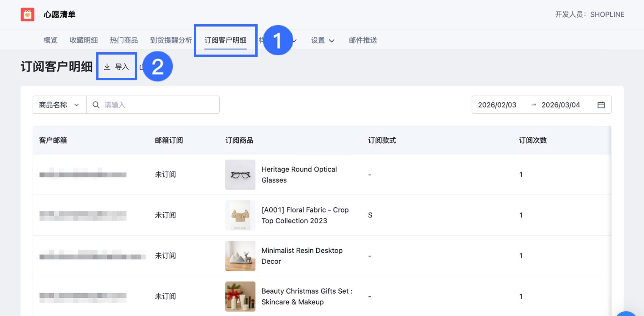Go to the 热门商品 tab
The width and height of the screenshot is (644, 316).
(124, 40)
